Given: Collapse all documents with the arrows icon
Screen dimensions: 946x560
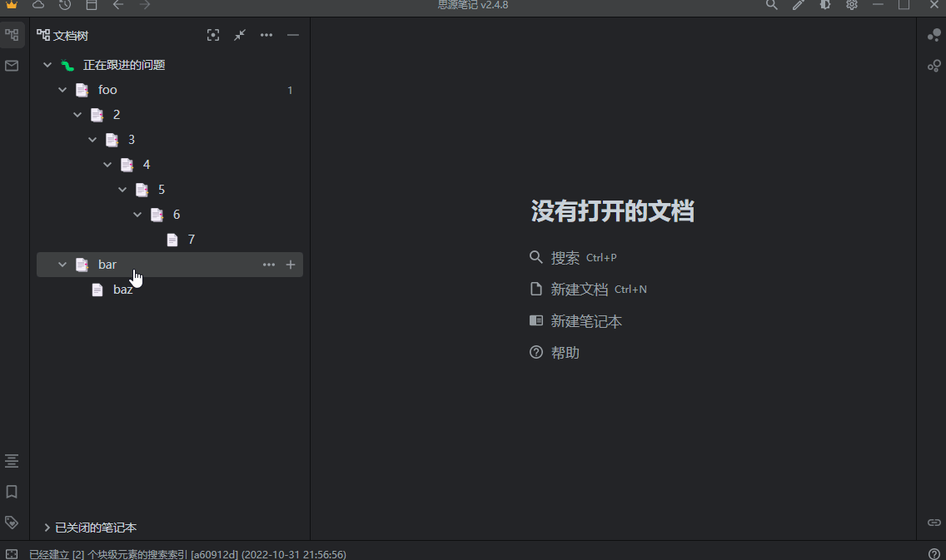Looking at the screenshot, I should pyautogui.click(x=240, y=35).
